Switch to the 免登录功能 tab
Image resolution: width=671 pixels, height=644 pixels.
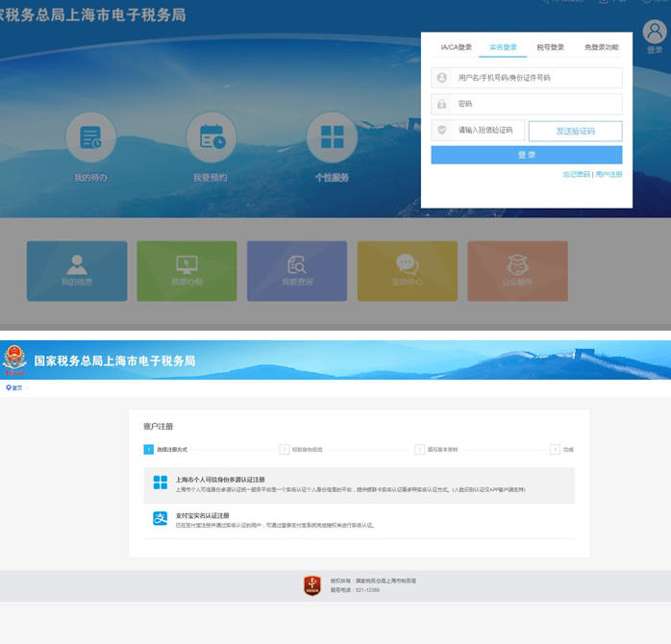click(602, 47)
